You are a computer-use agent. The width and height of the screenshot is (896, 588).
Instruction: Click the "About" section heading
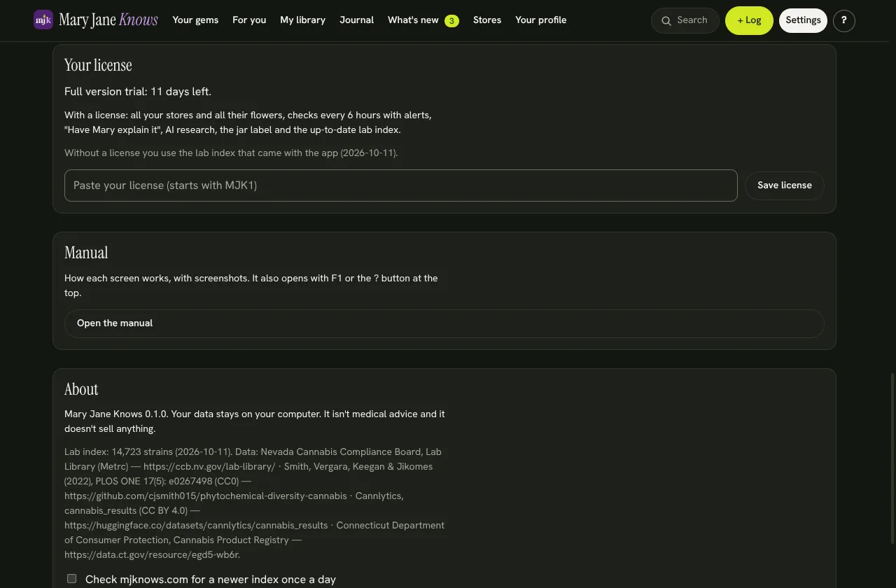81,389
